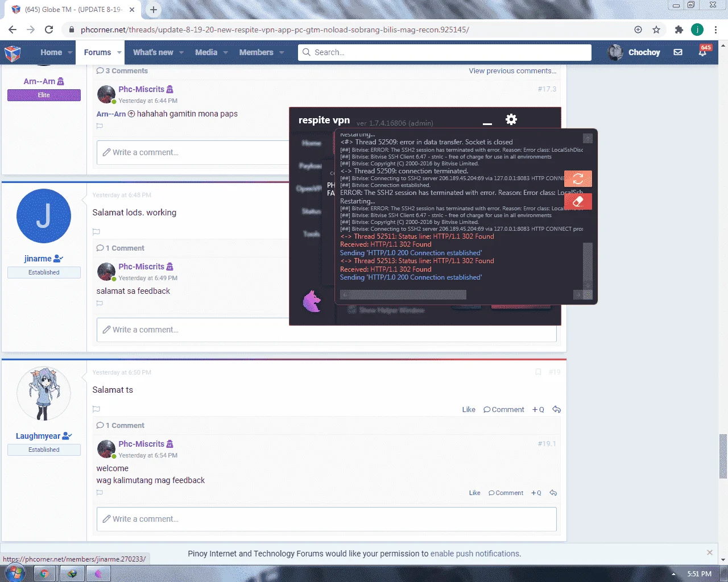The height and width of the screenshot is (582, 728).
Task: Open the Chrome three-dot menu
Action: [715, 30]
